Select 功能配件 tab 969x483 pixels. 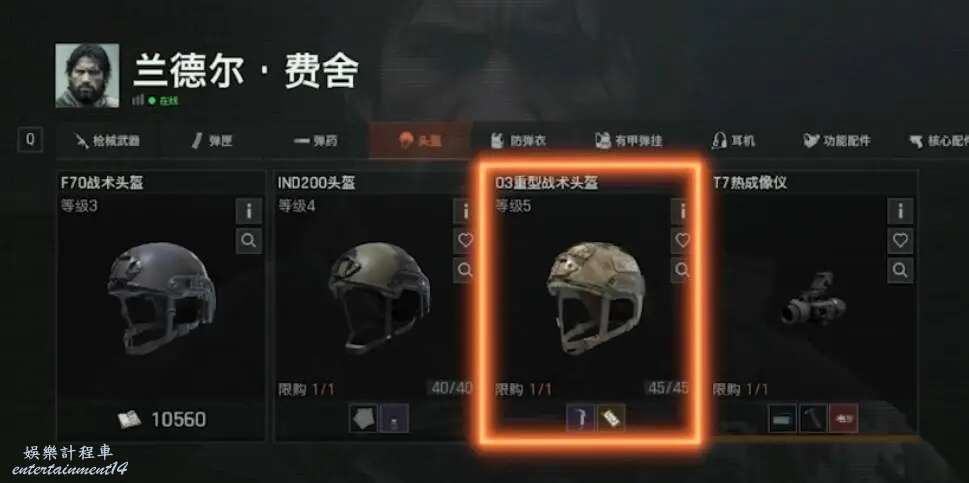pyautogui.click(x=837, y=141)
